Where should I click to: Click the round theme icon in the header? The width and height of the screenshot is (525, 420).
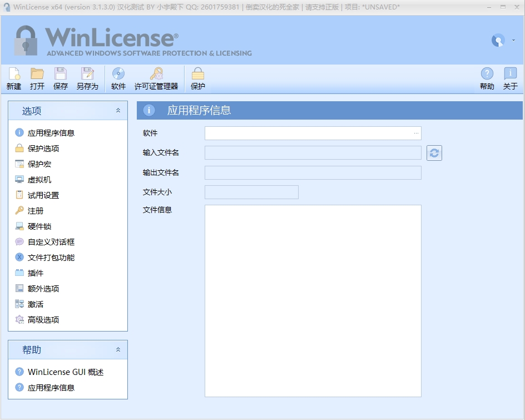point(498,41)
